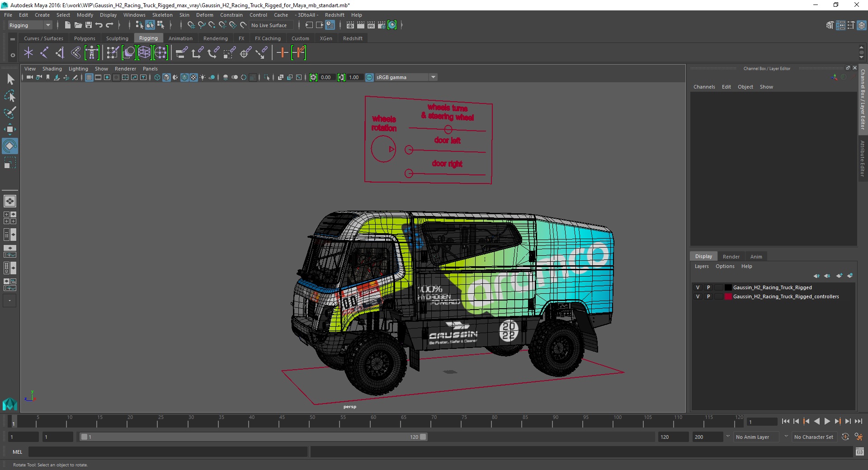This screenshot has width=868, height=470.
Task: Click the time range slider bar
Action: point(253,437)
